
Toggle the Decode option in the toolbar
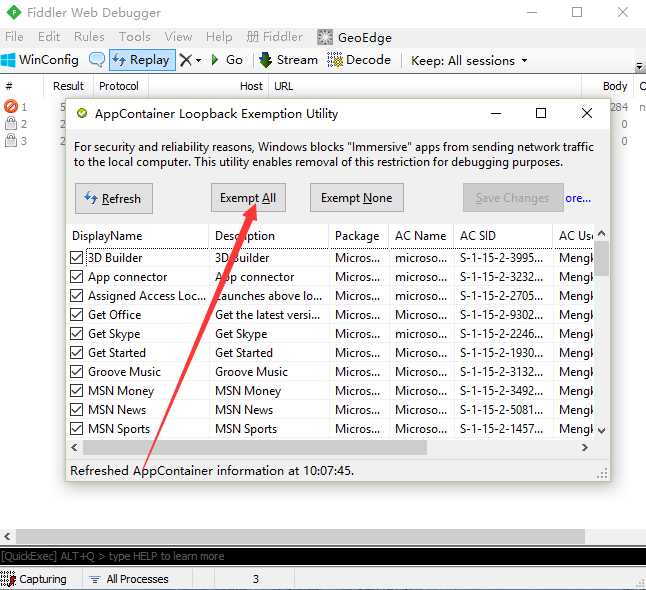point(359,60)
